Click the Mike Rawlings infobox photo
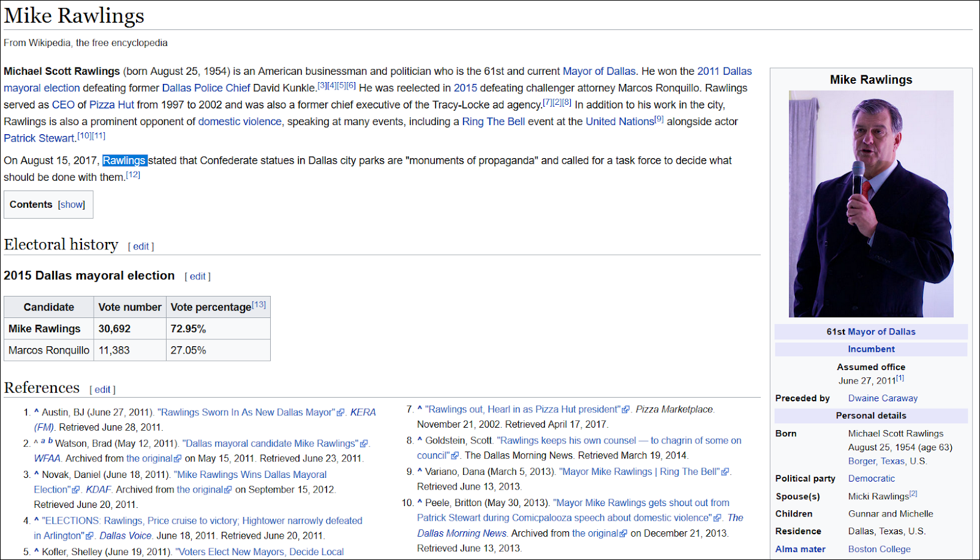 [x=871, y=204]
